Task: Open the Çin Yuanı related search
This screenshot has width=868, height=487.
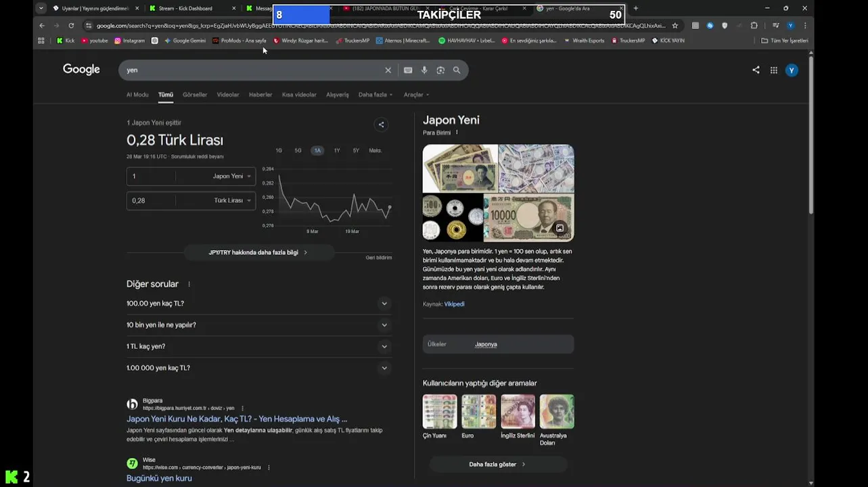Action: pyautogui.click(x=440, y=417)
